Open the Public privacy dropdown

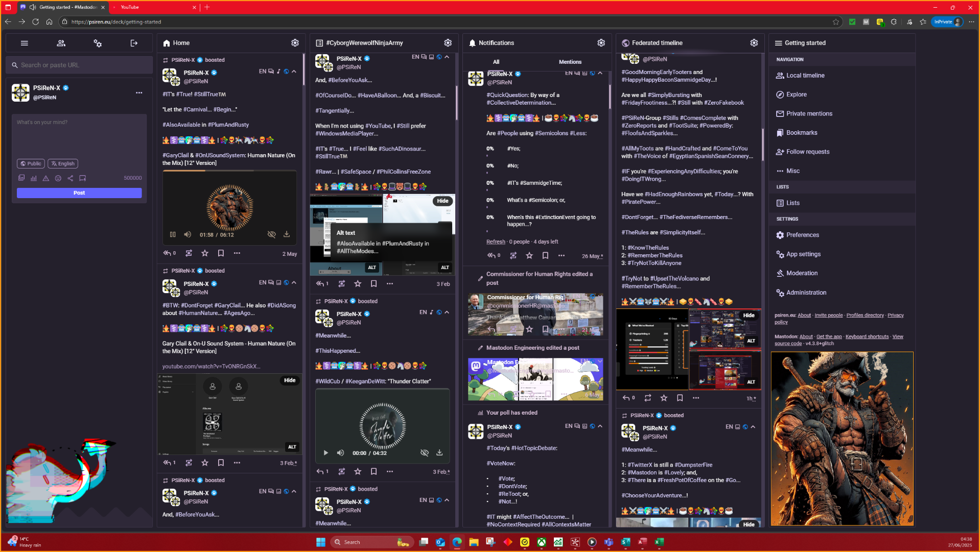[31, 164]
